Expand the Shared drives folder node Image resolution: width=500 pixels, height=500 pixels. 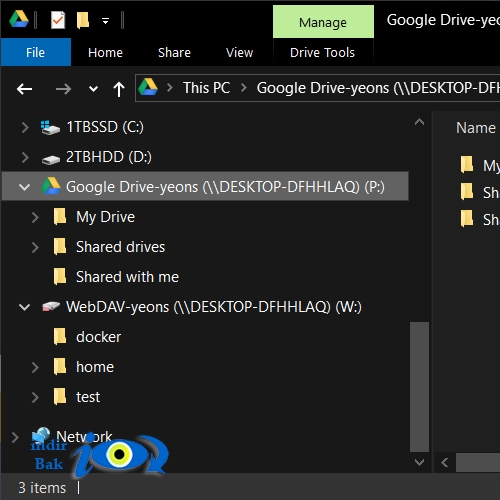click(35, 247)
